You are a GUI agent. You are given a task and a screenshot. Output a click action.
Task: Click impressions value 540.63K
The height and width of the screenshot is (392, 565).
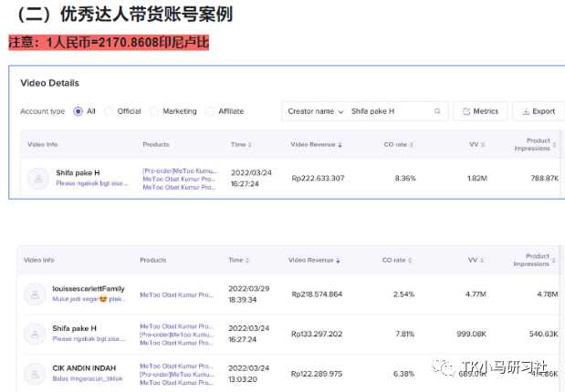(543, 334)
